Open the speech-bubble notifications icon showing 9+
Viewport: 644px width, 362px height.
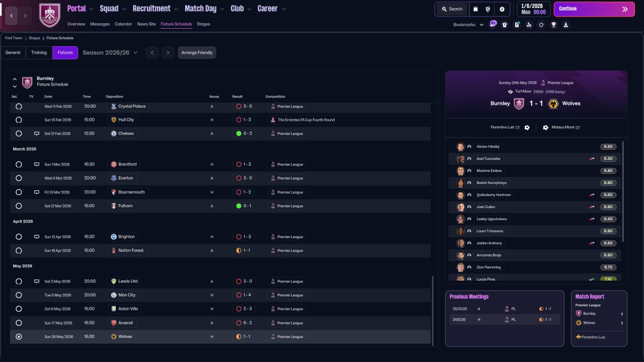[x=493, y=24]
